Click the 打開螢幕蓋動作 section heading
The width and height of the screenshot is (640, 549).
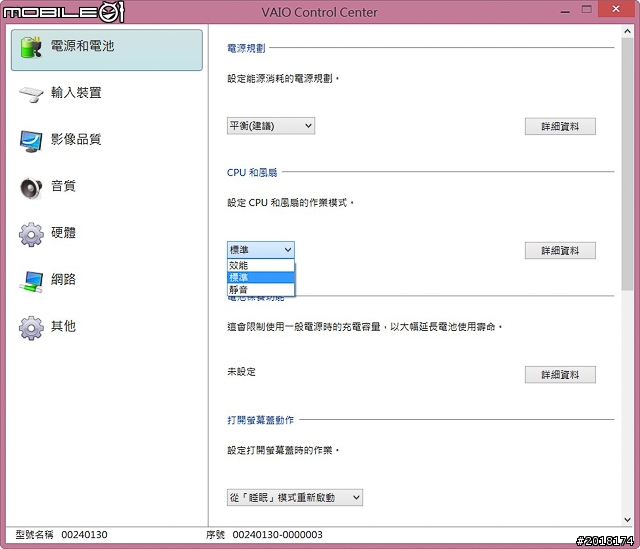[260, 420]
